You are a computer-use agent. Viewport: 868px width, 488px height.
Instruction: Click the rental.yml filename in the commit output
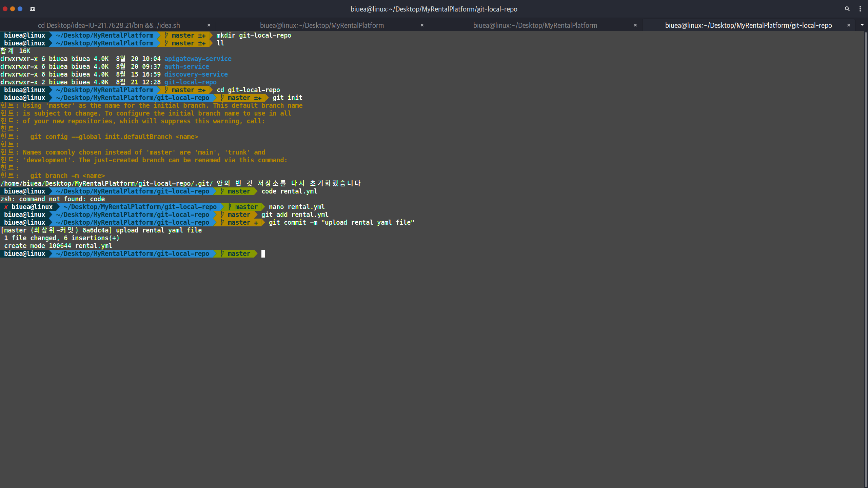tap(94, 246)
